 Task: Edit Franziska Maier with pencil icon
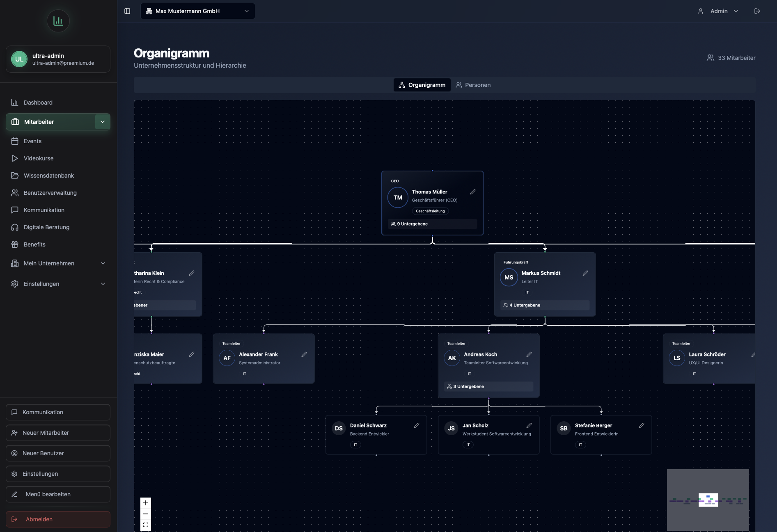[192, 354]
